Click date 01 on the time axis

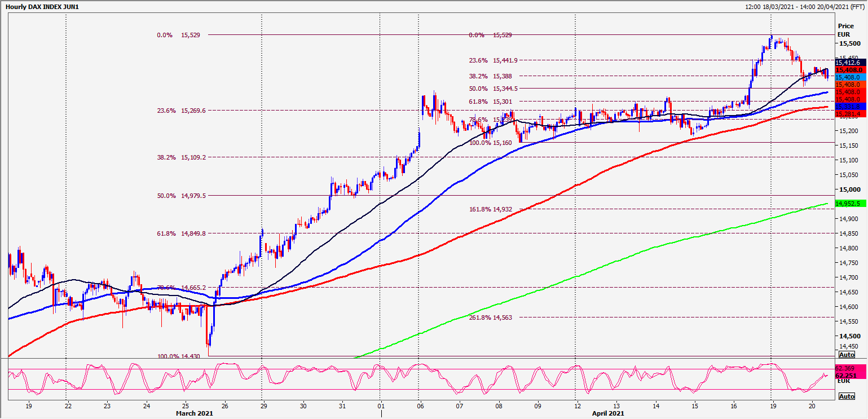coord(381,405)
